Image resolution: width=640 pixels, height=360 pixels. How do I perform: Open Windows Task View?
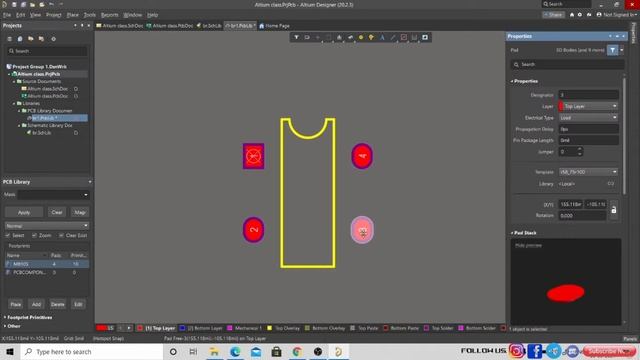193,351
